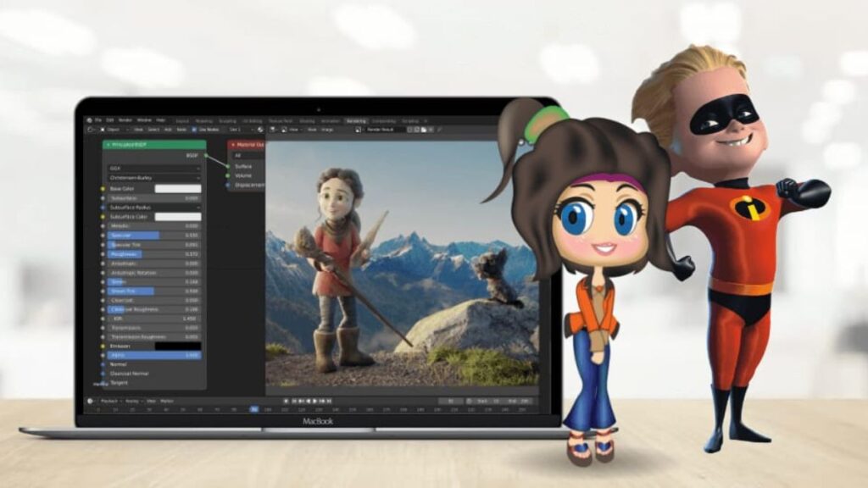The width and height of the screenshot is (868, 488).
Task: Click the Blender logo icon in menu bar
Action: point(89,120)
